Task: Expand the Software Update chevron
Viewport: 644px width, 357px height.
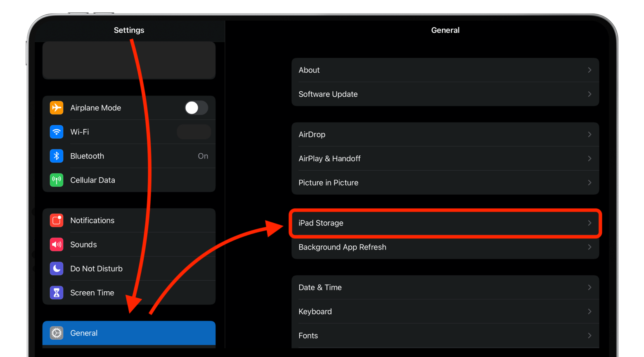Action: (x=590, y=94)
